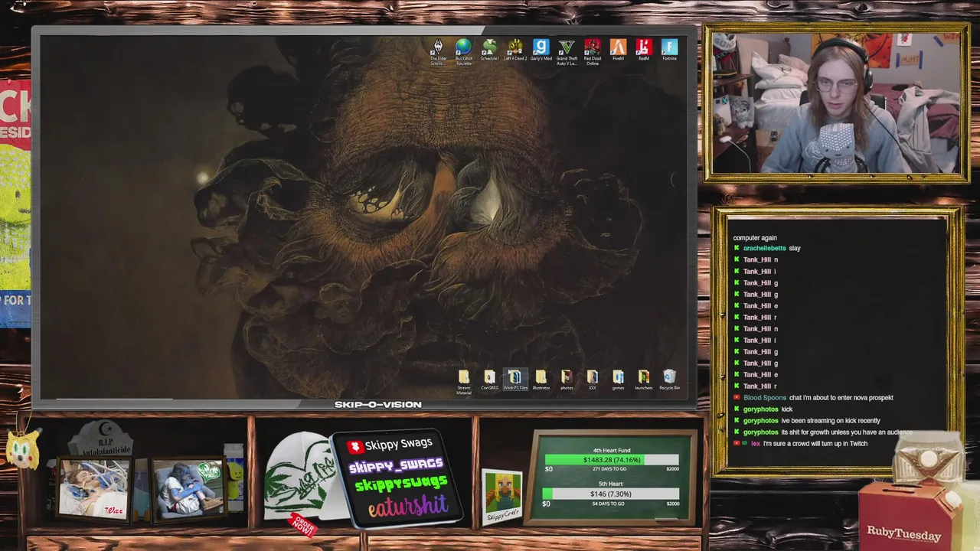
Task: Select the games folder
Action: 618,380
